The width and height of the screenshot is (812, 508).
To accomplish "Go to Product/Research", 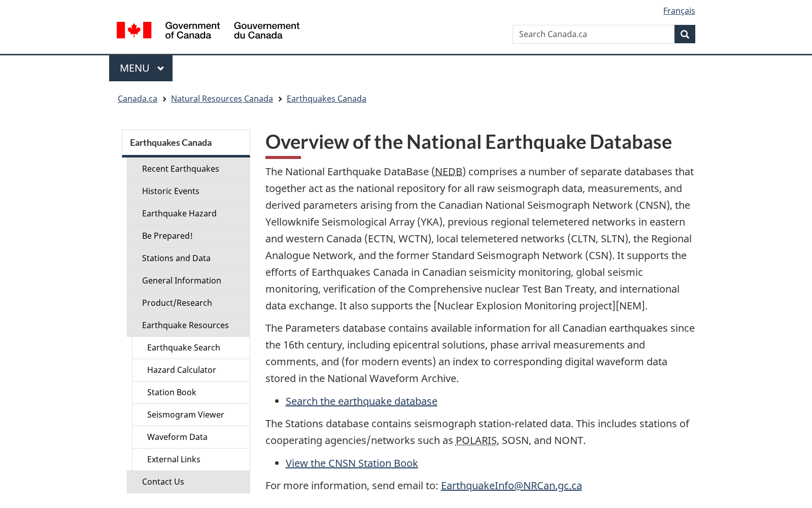I will tap(188, 303).
